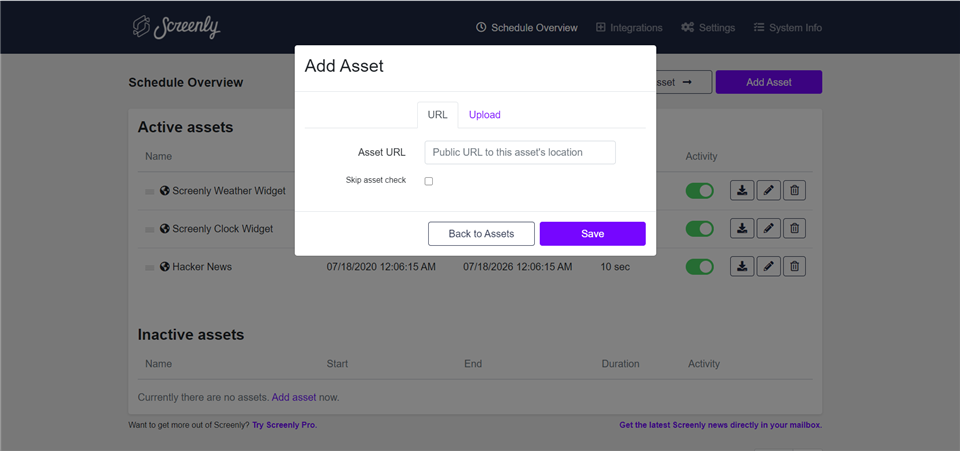Delete the Screenly Weather Widget asset
960x451 pixels.
tap(795, 191)
